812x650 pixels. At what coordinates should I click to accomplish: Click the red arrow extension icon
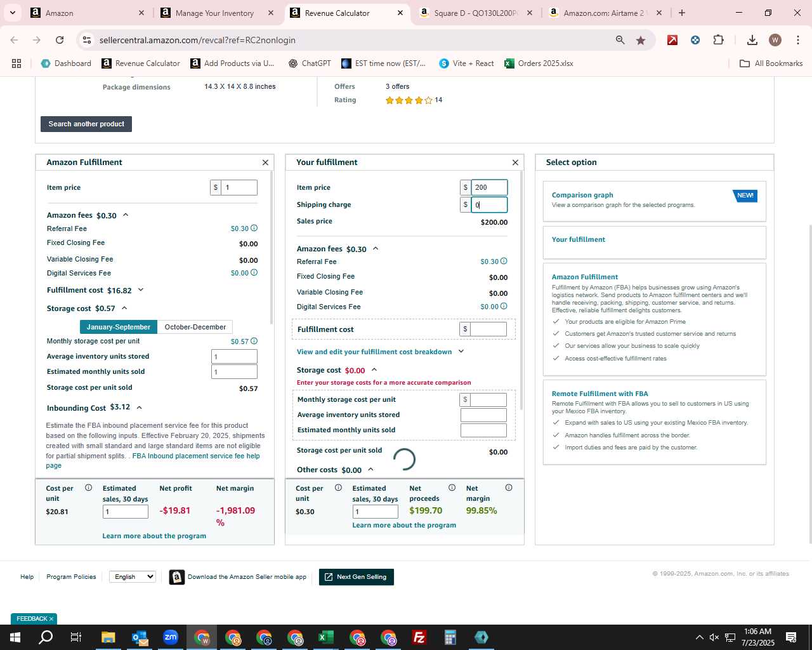pos(672,40)
